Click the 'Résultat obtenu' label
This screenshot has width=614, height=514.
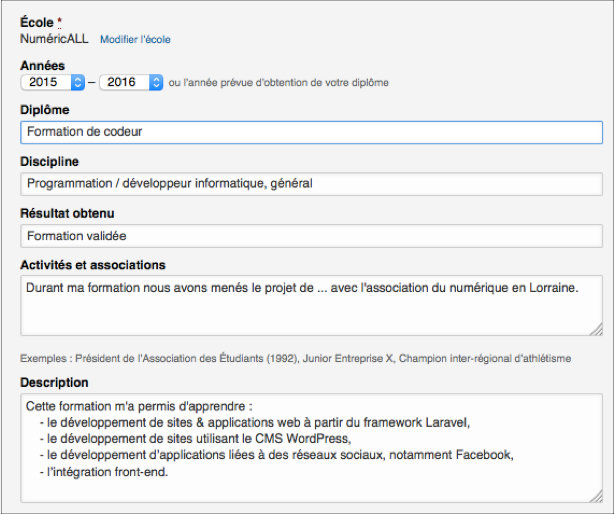(x=67, y=213)
